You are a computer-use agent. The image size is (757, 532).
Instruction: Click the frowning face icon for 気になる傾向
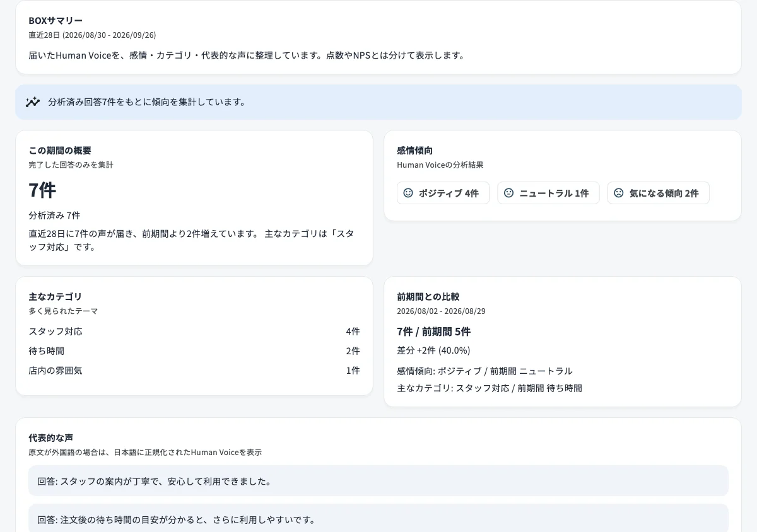[x=619, y=193]
